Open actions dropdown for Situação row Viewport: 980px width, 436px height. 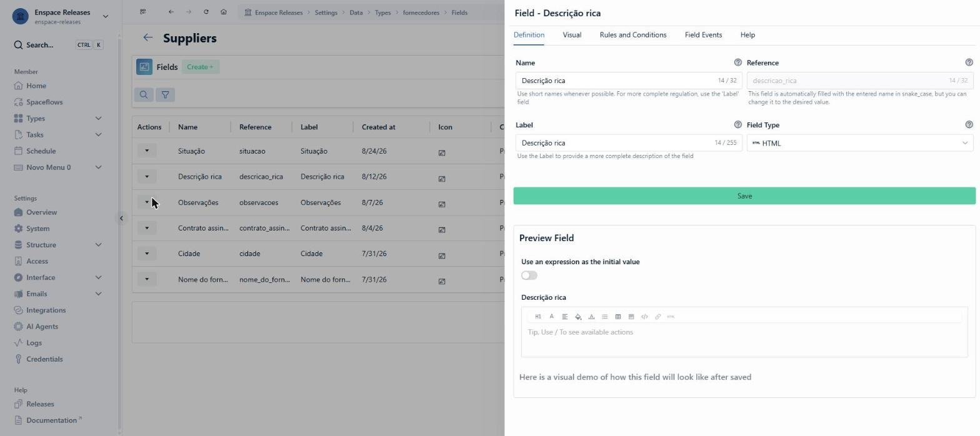pos(147,151)
